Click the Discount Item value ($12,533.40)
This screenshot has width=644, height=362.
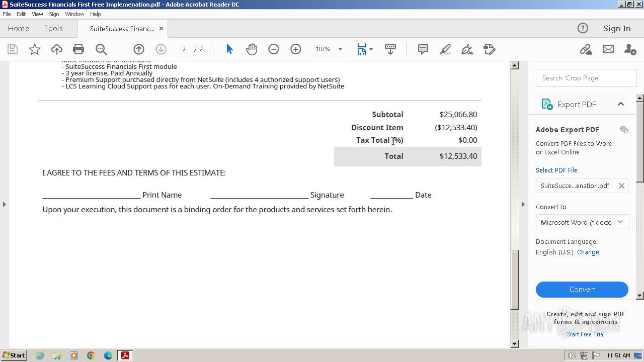point(456,128)
